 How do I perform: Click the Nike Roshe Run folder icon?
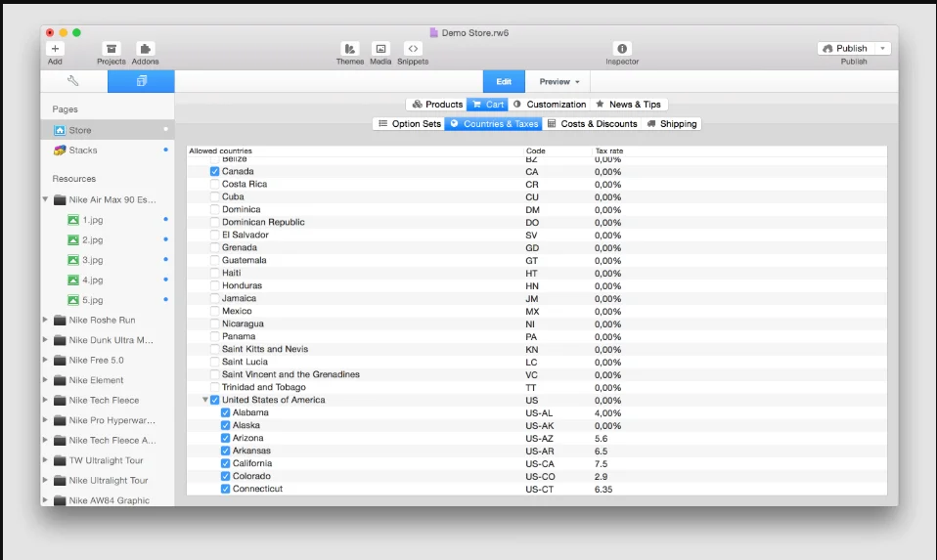(60, 320)
